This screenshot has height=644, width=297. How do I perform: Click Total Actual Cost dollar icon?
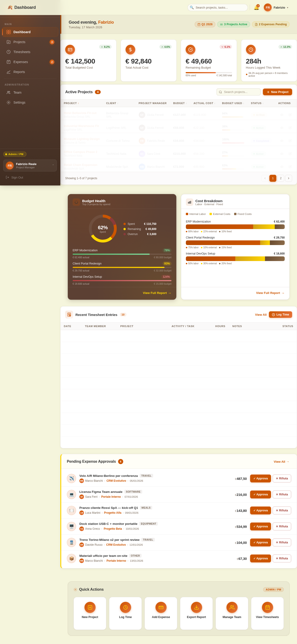click(130, 50)
